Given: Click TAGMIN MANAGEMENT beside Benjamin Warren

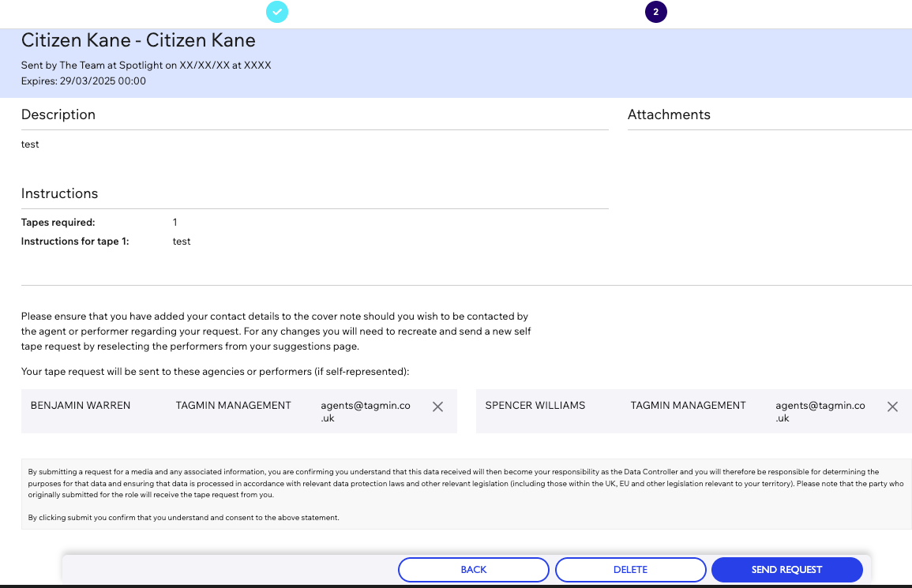Looking at the screenshot, I should [x=233, y=406].
